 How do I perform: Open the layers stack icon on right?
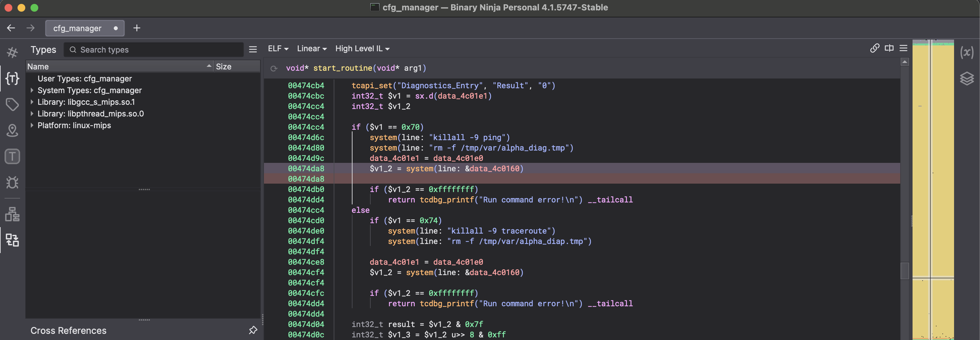[966, 79]
